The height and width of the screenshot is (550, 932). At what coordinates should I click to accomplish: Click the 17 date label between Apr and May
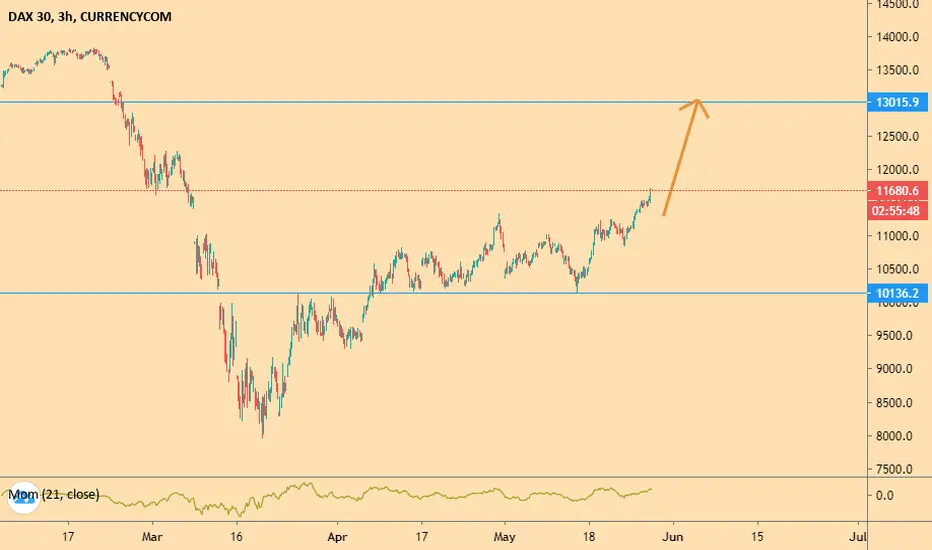421,537
